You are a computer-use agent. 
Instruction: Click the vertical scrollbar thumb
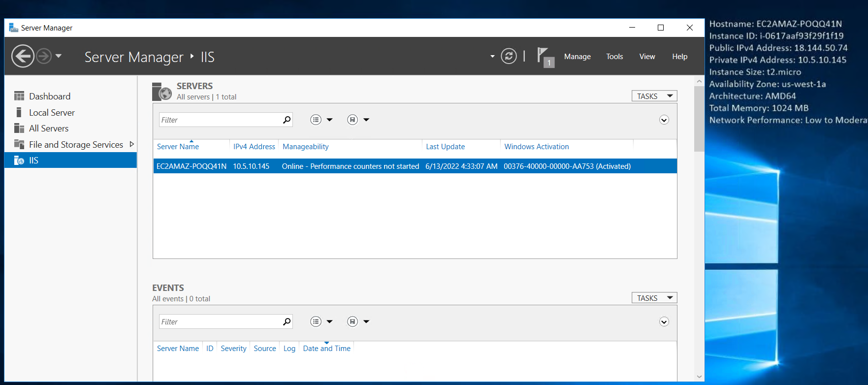tap(699, 119)
